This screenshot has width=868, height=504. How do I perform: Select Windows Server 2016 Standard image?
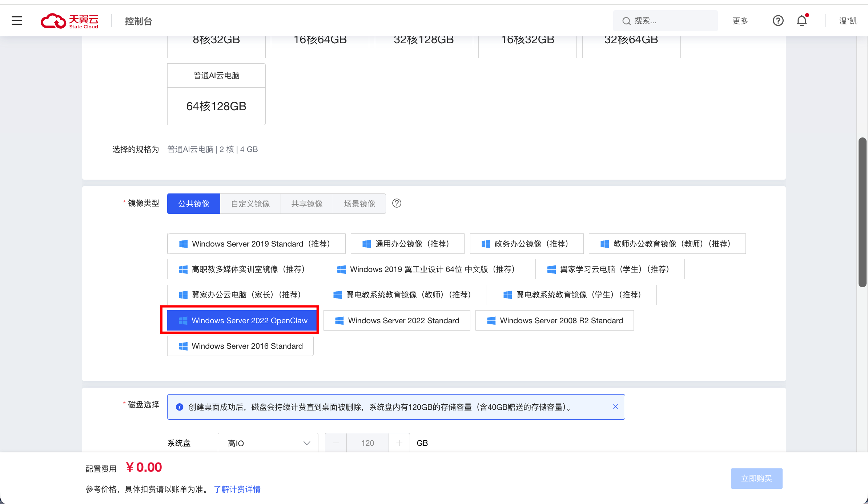[240, 346]
